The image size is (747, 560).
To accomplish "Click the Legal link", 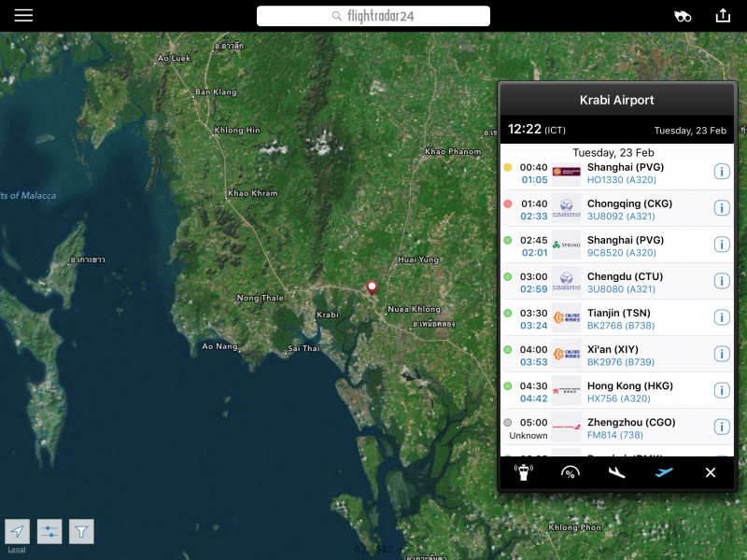I will coord(17,550).
